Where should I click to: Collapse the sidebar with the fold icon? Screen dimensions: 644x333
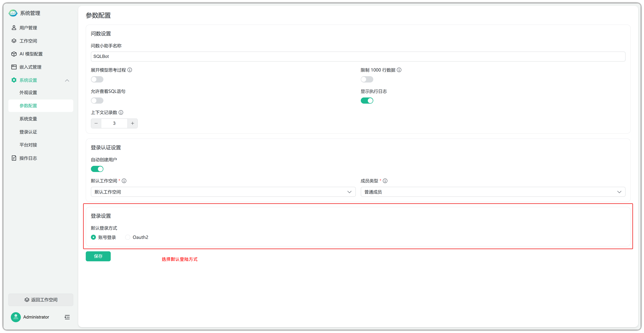[67, 317]
